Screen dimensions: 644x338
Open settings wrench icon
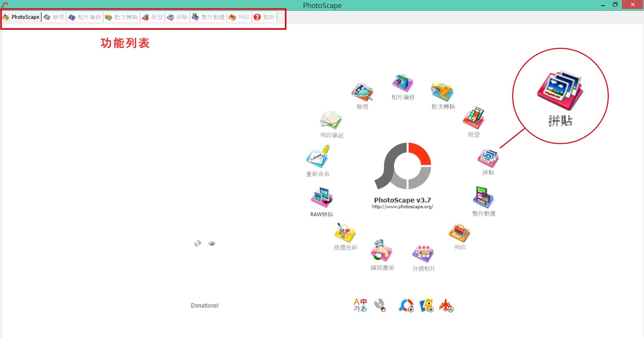point(380,305)
